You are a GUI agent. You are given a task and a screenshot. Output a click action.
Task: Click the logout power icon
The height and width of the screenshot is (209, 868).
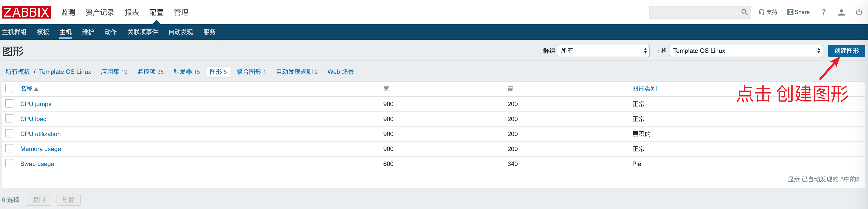[x=859, y=12]
